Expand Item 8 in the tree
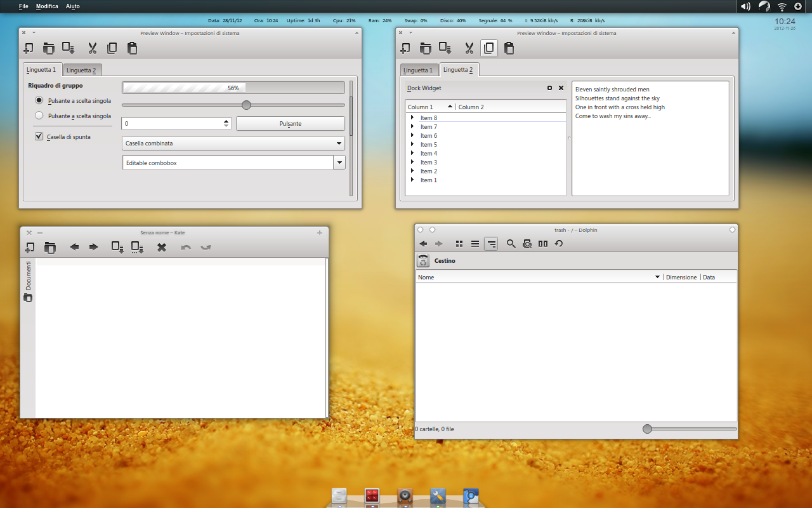Screen dimensions: 812x508 (x=412, y=117)
